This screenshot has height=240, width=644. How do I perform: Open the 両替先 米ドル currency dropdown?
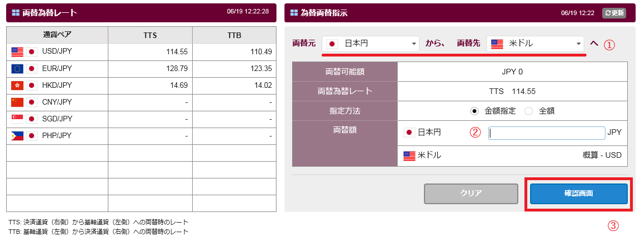pyautogui.click(x=535, y=44)
